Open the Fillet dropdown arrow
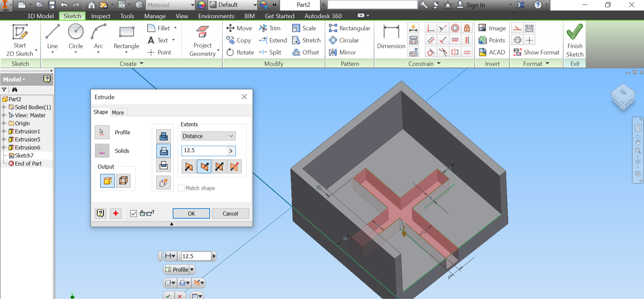 click(x=175, y=28)
